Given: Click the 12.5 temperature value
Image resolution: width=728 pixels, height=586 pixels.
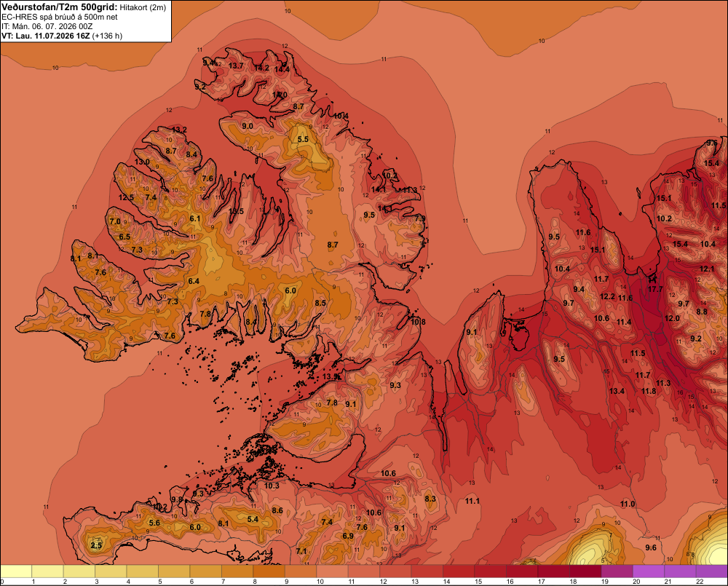Looking at the screenshot, I should [126, 198].
